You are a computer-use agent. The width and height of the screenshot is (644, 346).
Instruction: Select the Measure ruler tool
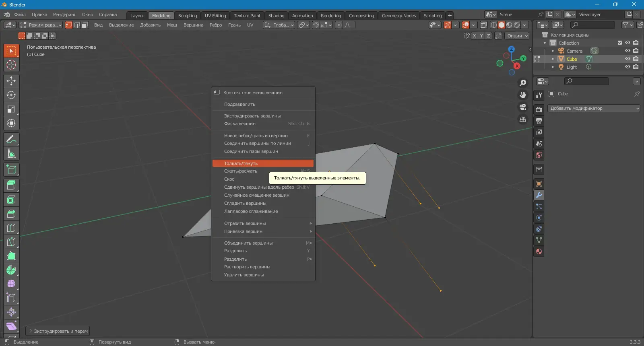(11, 154)
